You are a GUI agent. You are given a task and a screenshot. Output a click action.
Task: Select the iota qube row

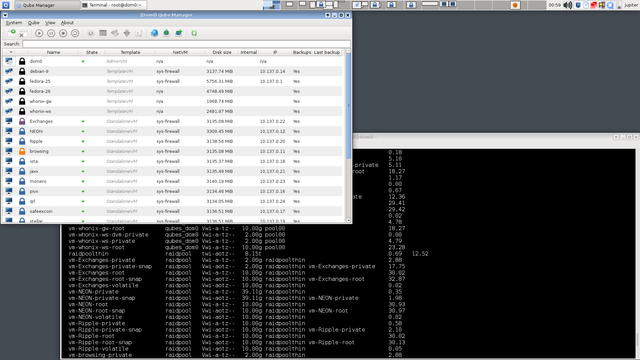(173, 161)
